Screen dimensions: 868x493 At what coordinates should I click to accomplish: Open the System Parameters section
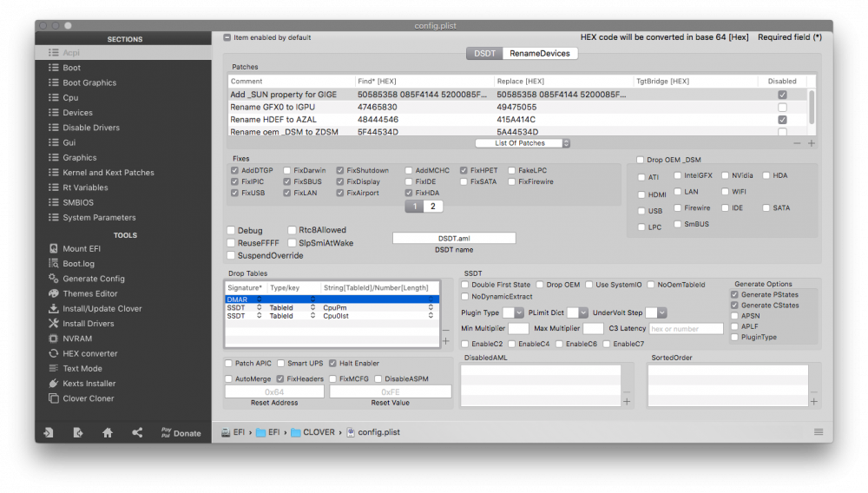point(123,218)
